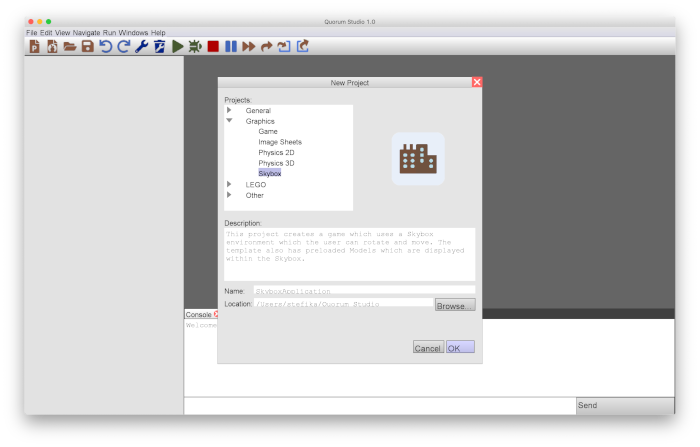Screen dimensions: 700x447
Task: Select the Game project template
Action: 268,131
